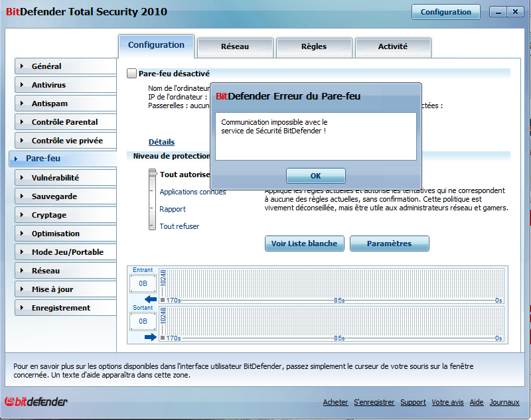
Task: Open the Pare-feu sidebar section
Action: (63, 159)
